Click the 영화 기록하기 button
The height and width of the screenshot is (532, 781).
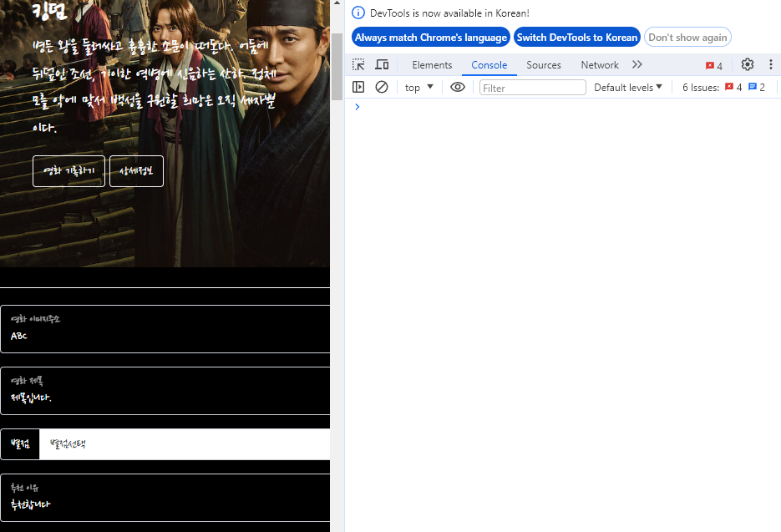68,171
